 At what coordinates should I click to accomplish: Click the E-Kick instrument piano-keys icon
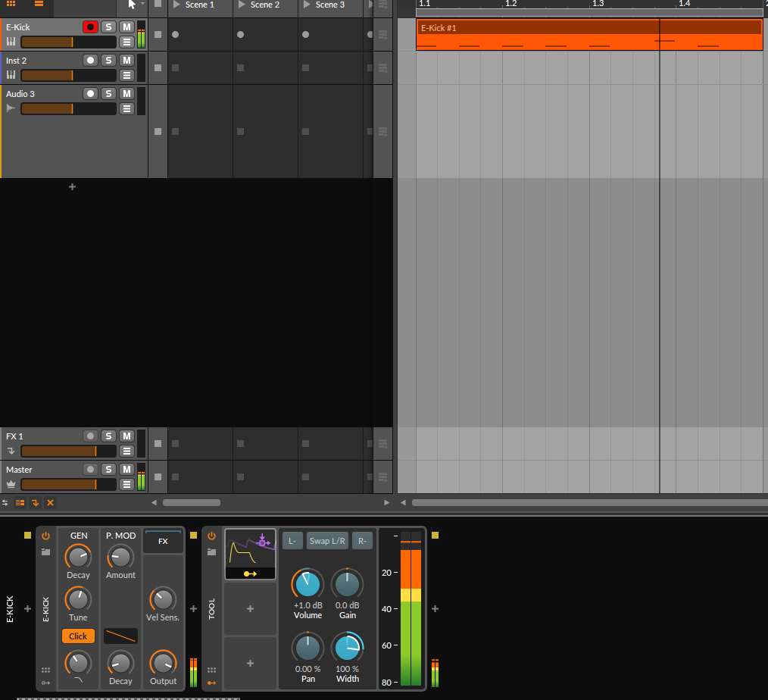[11, 42]
